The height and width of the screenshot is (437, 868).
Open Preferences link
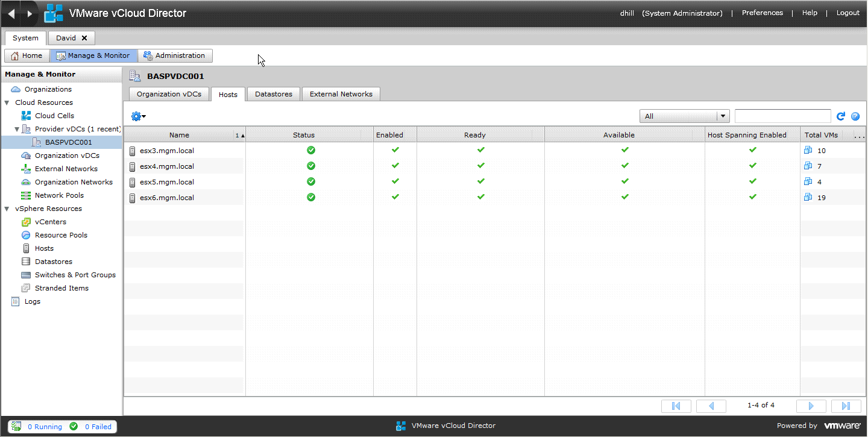pyautogui.click(x=762, y=13)
